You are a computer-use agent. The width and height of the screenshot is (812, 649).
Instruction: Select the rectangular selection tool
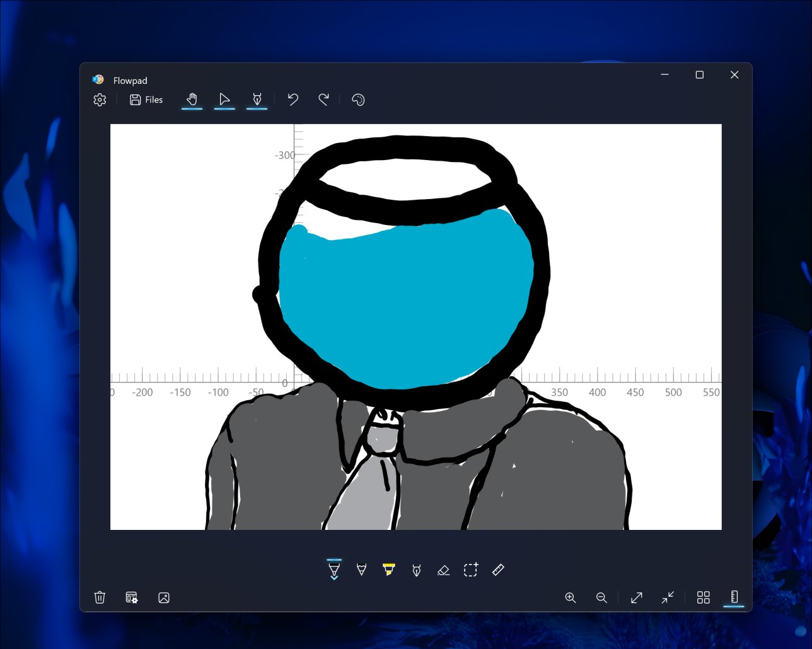point(470,570)
